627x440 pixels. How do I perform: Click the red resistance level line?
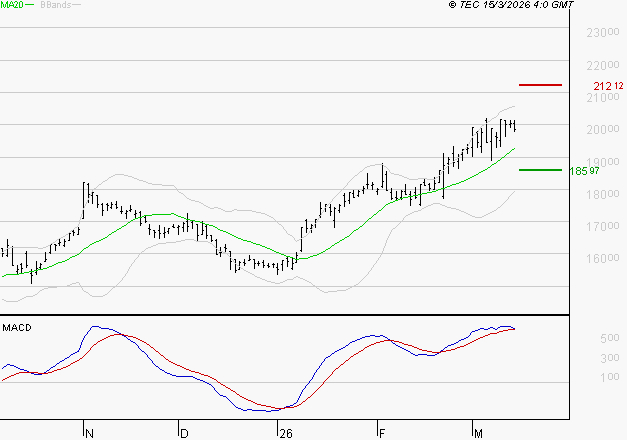pyautogui.click(x=540, y=85)
